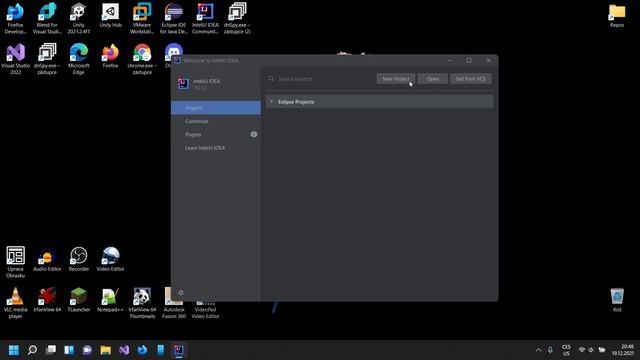Select the Repos folder on desktop
The height and width of the screenshot is (360, 640).
click(617, 16)
